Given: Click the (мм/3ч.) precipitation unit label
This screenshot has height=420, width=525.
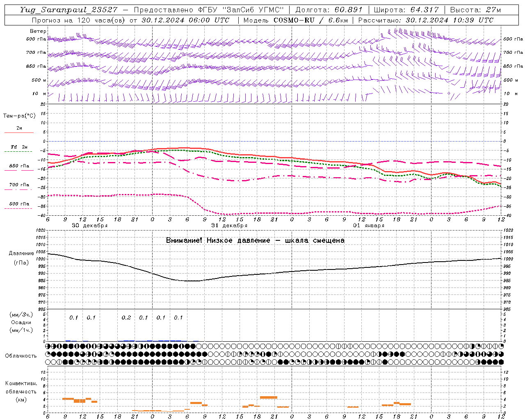Looking at the screenshot, I should point(21,315).
